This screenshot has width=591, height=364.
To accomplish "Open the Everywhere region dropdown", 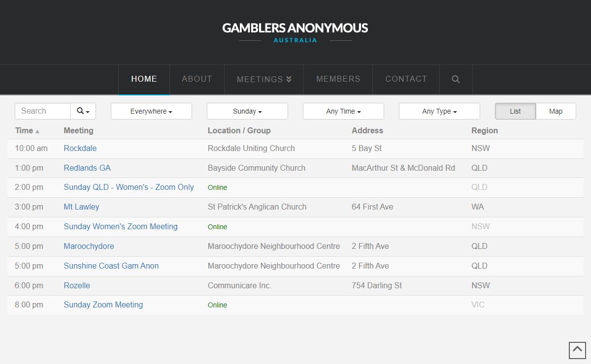I will click(151, 111).
